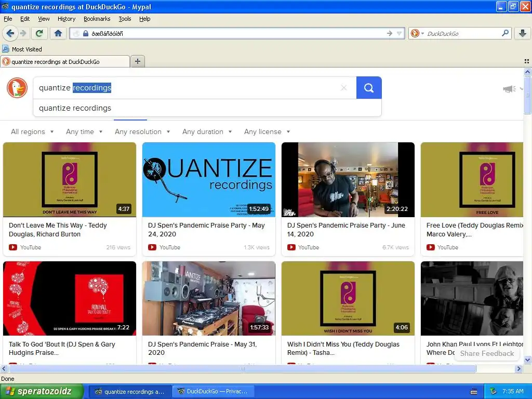Open the Most Visited bookmarks folder

tap(22, 49)
